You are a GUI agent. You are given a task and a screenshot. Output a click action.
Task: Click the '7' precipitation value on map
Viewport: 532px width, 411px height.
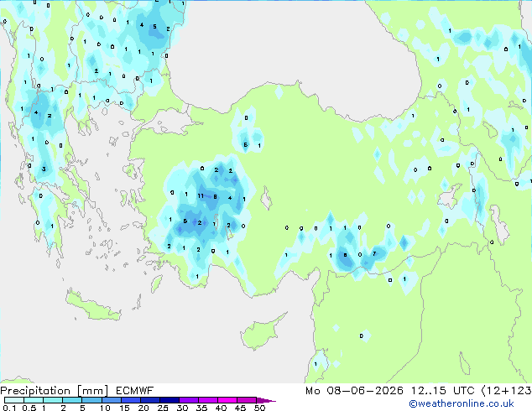point(374,253)
